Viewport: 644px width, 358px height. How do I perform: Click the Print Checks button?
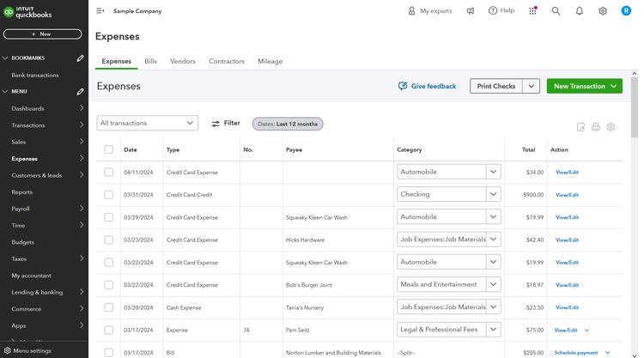(x=495, y=86)
